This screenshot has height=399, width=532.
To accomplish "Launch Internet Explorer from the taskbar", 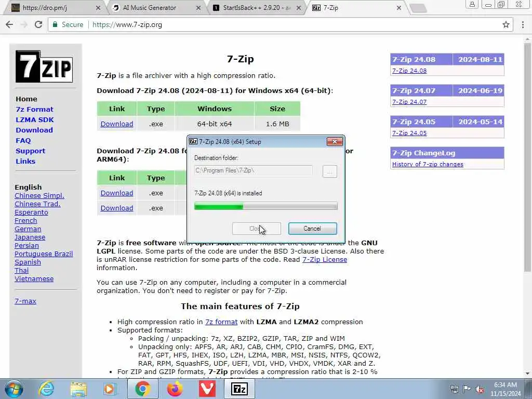I will (46, 389).
